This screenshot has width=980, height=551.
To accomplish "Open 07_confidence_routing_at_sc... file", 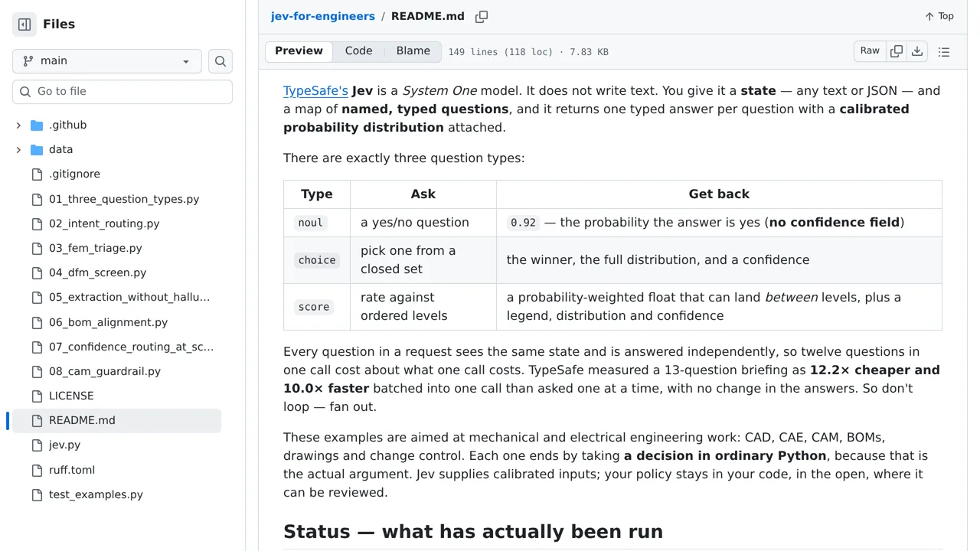I will [x=131, y=347].
